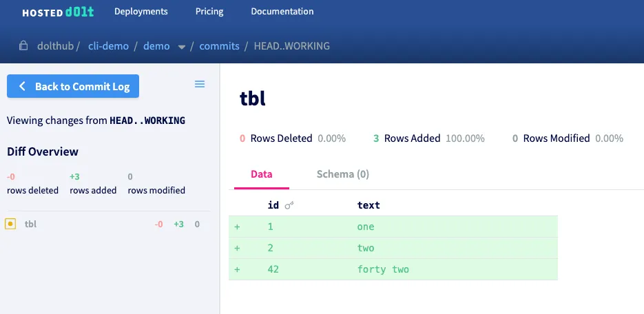Click the lock icon beside dolthub
The width and height of the screenshot is (644, 314).
(23, 46)
